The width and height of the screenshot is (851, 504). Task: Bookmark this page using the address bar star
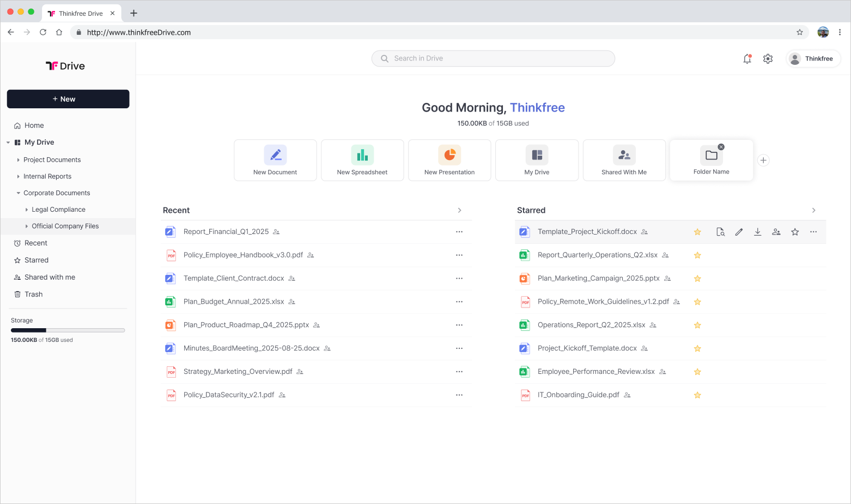click(x=799, y=33)
